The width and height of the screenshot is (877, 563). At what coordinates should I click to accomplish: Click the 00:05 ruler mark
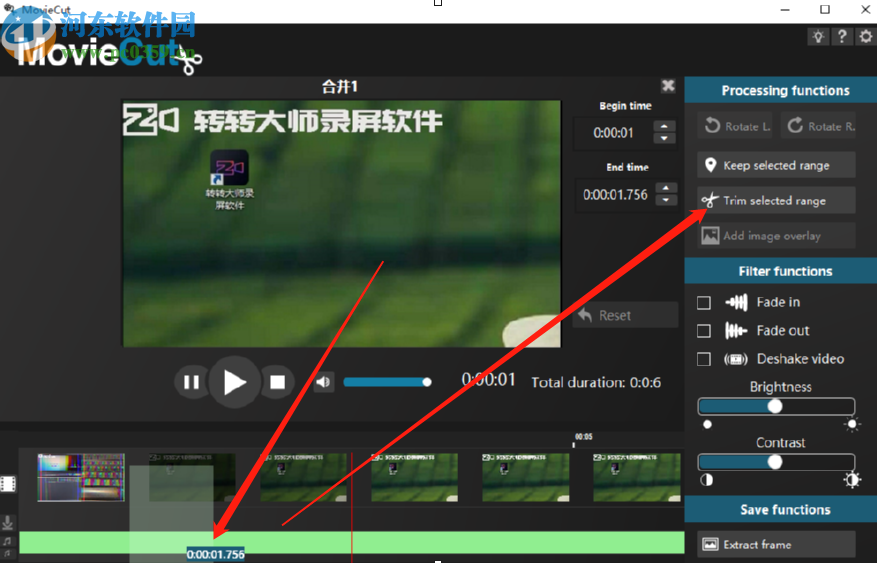583,437
